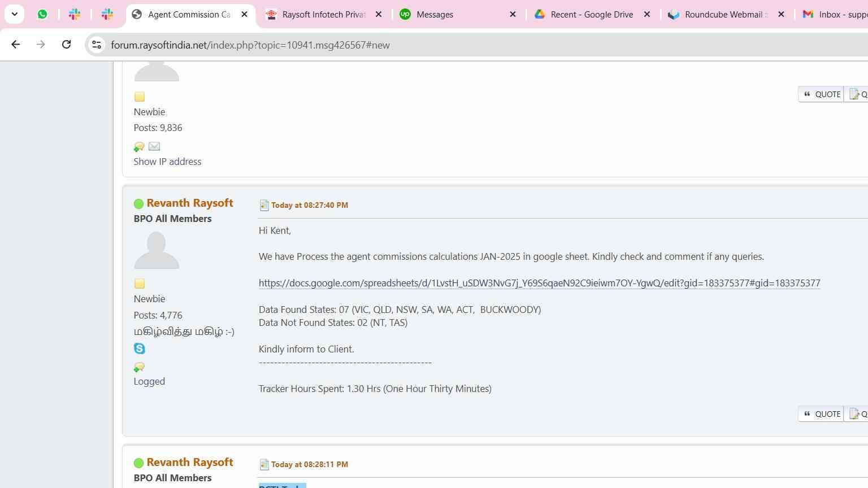
Task: Click the WhatsApp pinned tab icon
Action: 42,14
